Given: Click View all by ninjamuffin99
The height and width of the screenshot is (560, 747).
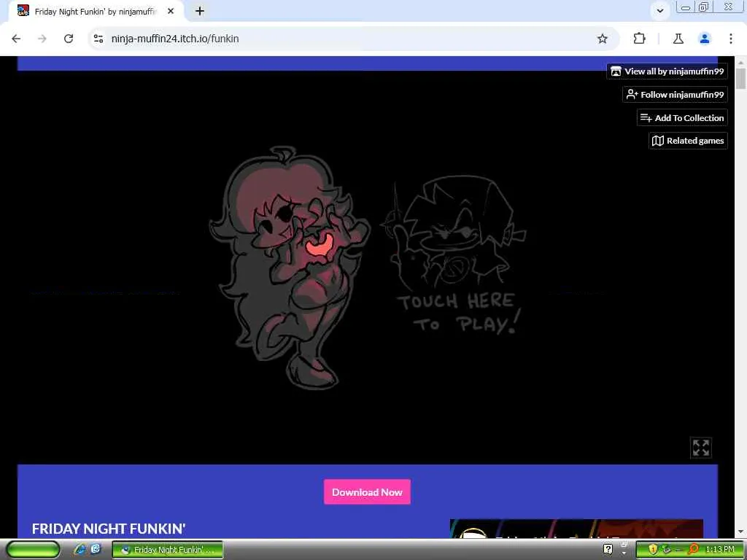Looking at the screenshot, I should coord(667,71).
